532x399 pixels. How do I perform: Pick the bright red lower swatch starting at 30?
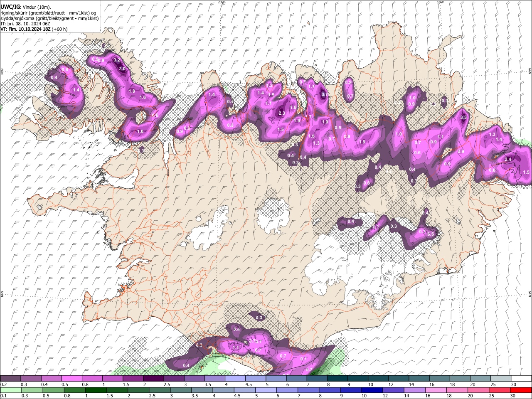pos(522,390)
